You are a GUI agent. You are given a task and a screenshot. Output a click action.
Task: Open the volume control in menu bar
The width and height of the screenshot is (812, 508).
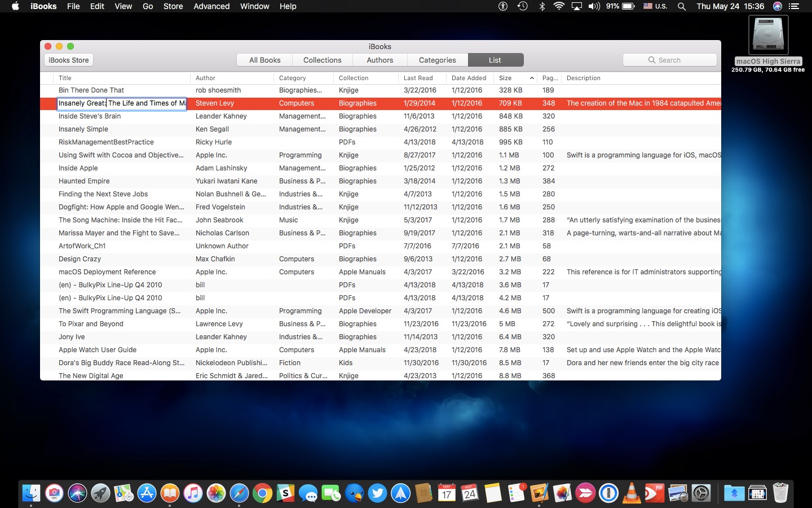[x=594, y=6]
